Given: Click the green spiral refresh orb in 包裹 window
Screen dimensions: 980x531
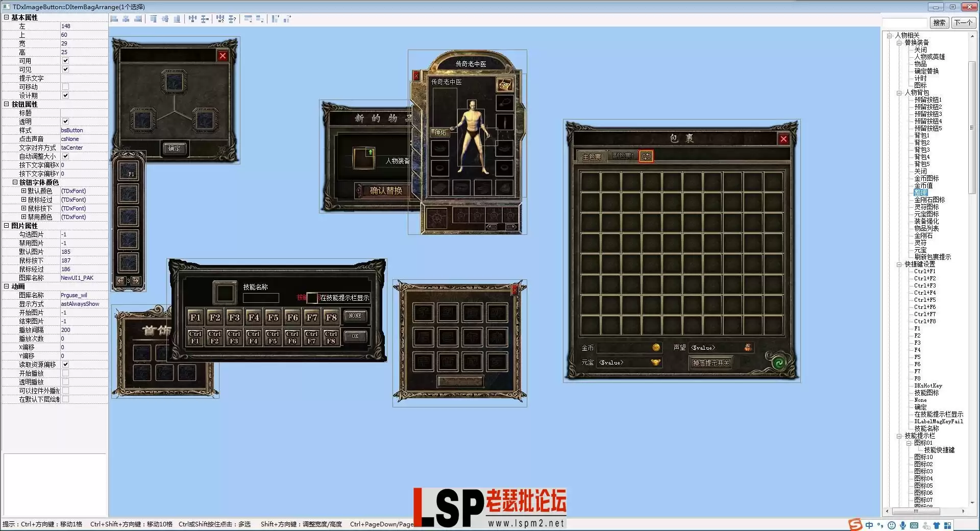Looking at the screenshot, I should coord(779,363).
